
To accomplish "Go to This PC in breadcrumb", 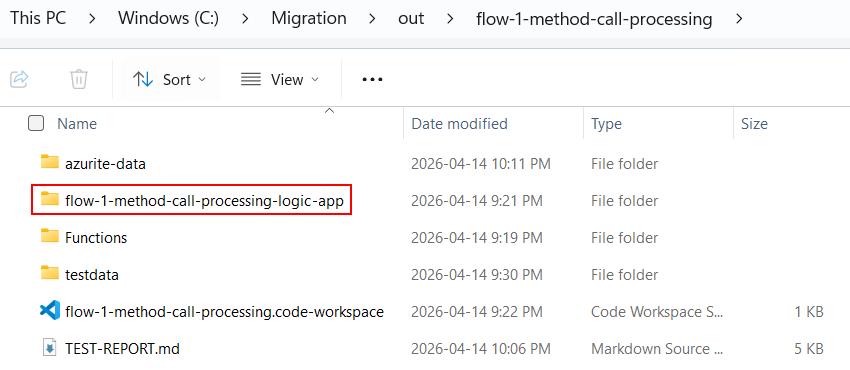I will [38, 18].
